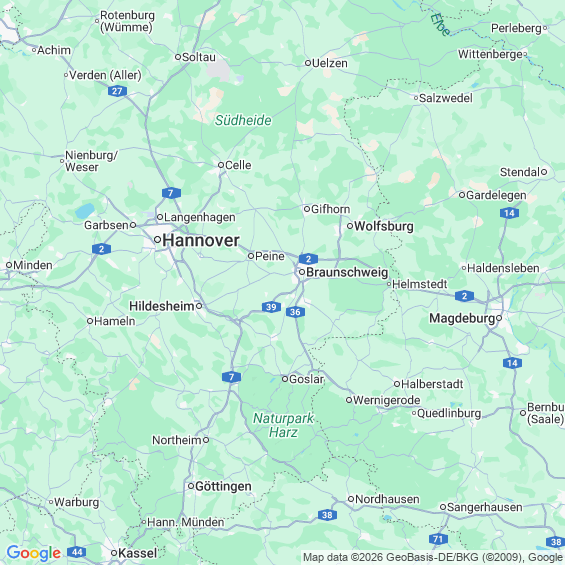Click the A36 highway shield

[295, 312]
